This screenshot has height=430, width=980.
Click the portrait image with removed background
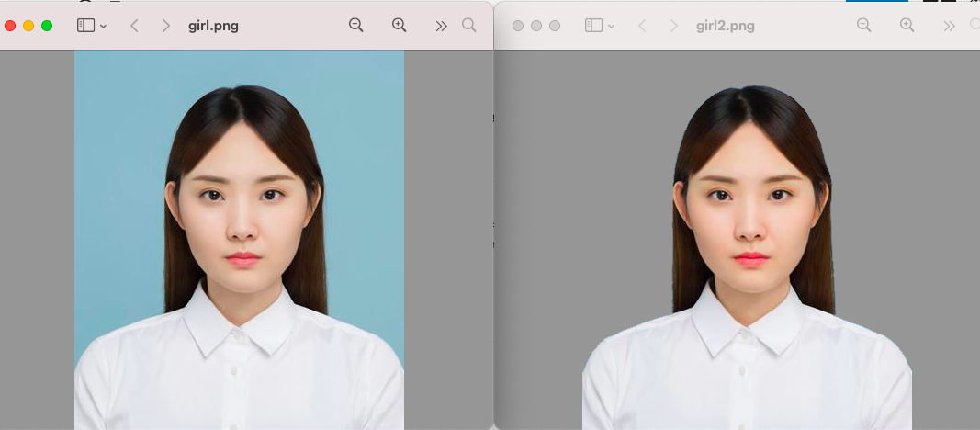tap(748, 257)
